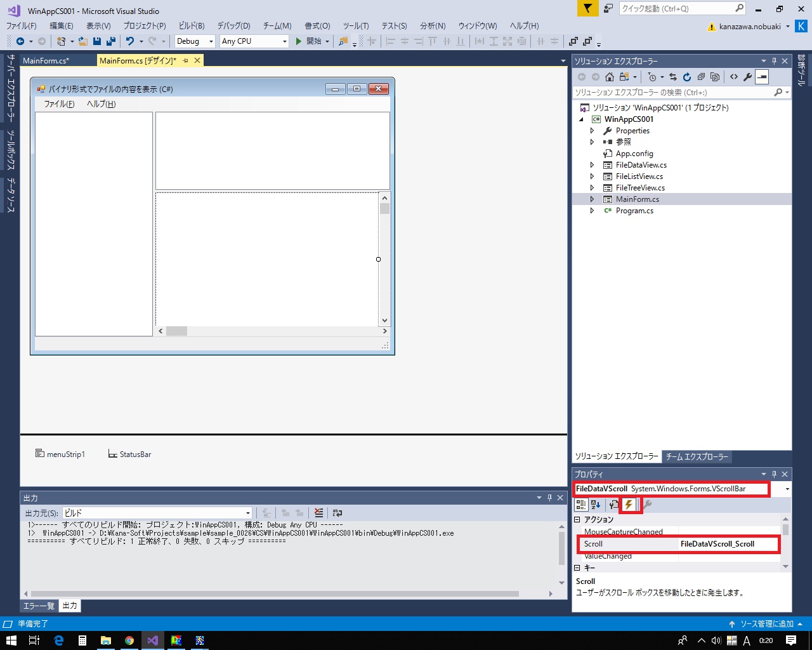This screenshot has height=650, width=812.
Task: Open the ファイル(F) menu in Visual Studio
Action: (x=21, y=26)
